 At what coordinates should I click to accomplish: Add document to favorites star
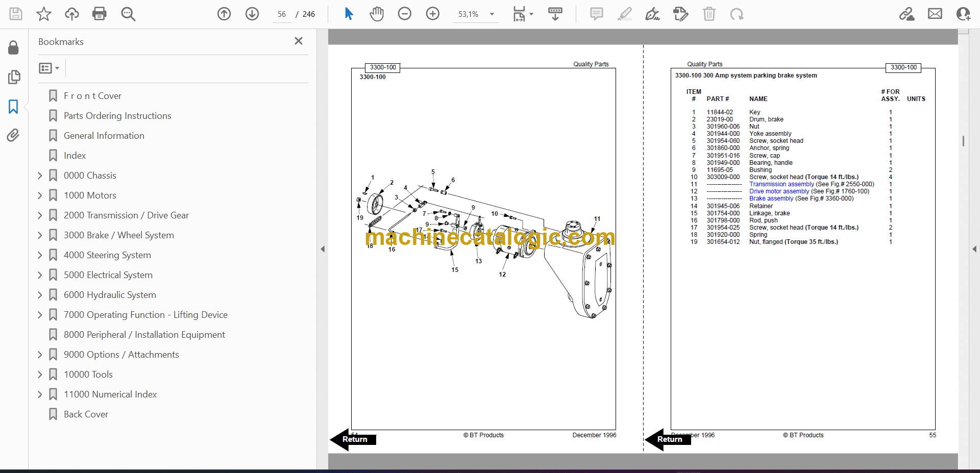click(44, 14)
